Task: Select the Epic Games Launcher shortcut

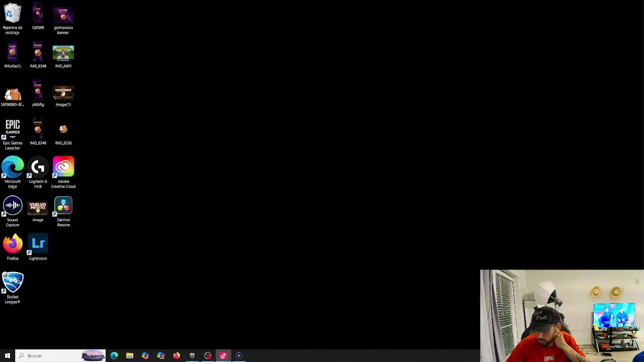Action: pyautogui.click(x=13, y=134)
